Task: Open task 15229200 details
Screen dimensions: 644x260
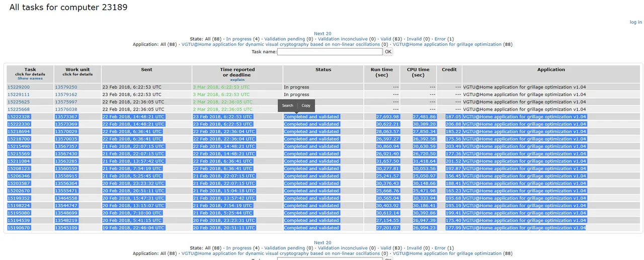Action: [x=19, y=87]
